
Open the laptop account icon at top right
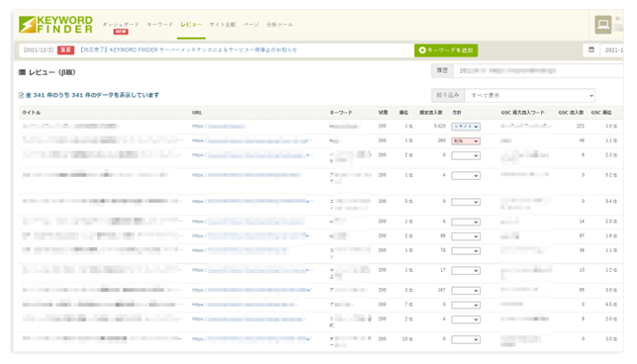coord(603,25)
